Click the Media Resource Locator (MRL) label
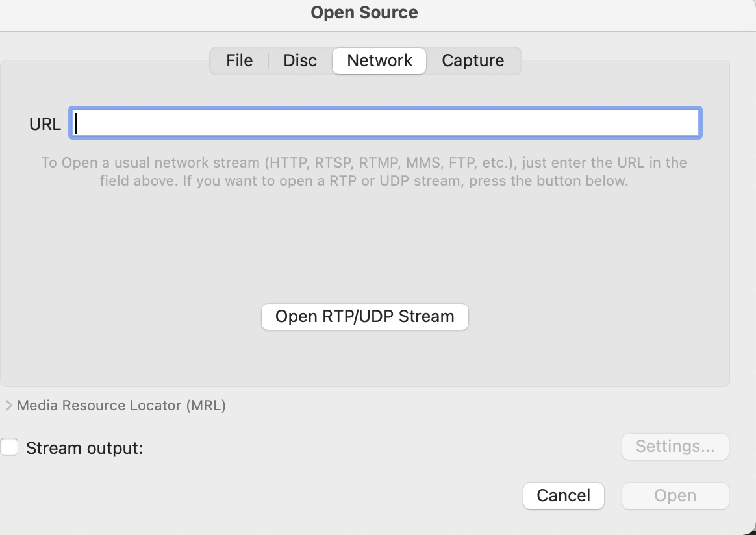 (x=121, y=406)
